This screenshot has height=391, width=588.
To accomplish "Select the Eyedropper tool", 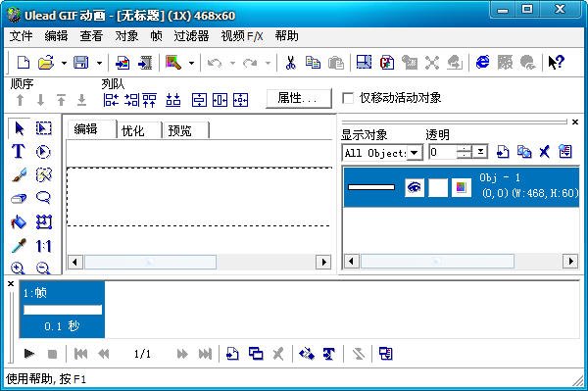I will [19, 246].
